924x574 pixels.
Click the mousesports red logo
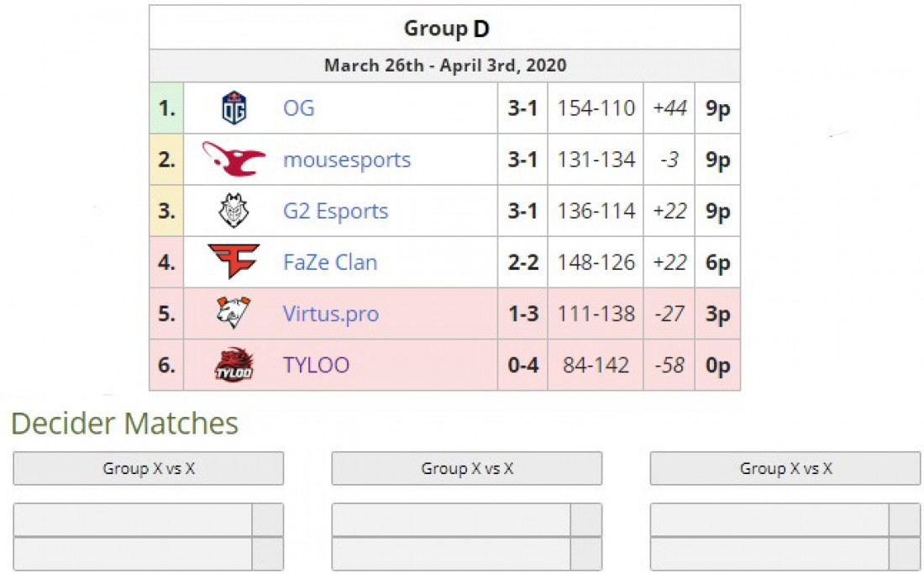pyautogui.click(x=234, y=159)
